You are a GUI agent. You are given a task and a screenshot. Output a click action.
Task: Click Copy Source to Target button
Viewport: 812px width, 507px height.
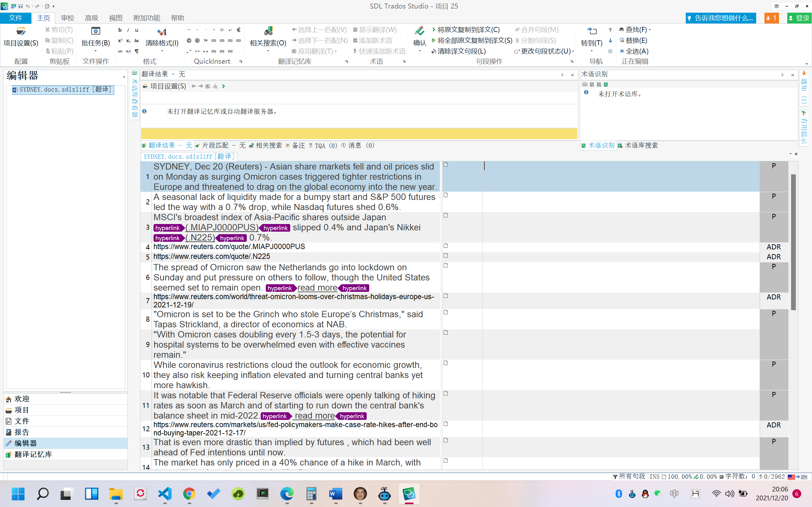[468, 30]
